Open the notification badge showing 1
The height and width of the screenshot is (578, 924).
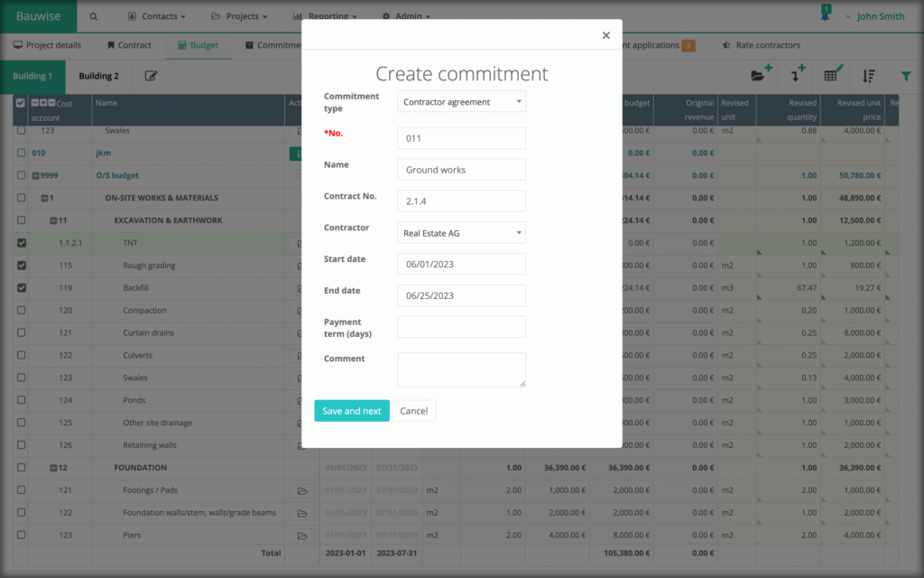click(x=826, y=13)
